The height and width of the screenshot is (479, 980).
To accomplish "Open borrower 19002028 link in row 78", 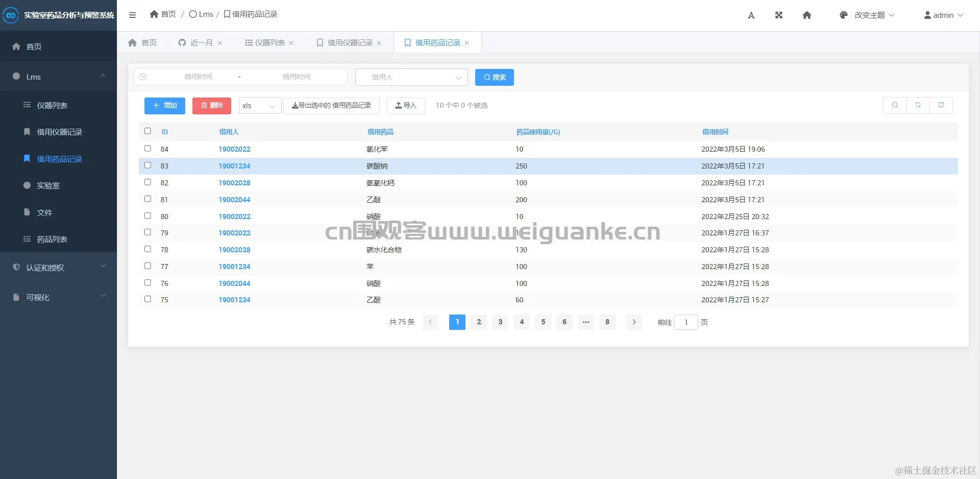I will [x=234, y=250].
